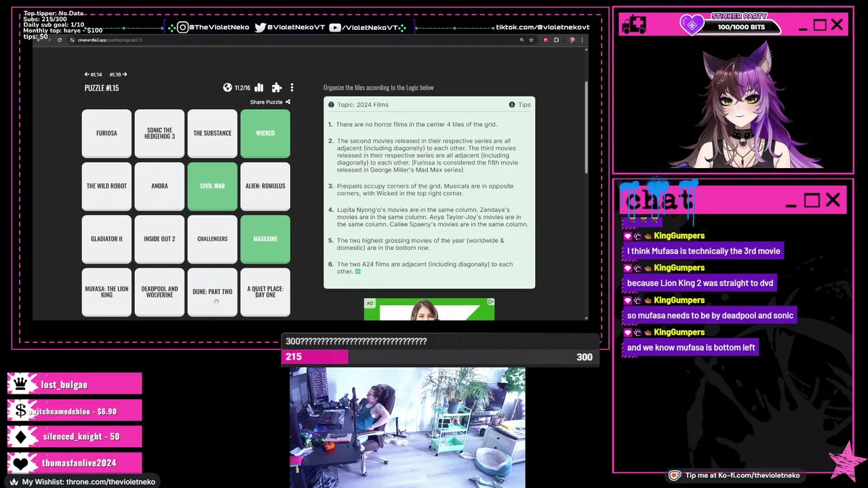Click Share Puzzle button
Viewport: 868px width, 488px height.
270,102
